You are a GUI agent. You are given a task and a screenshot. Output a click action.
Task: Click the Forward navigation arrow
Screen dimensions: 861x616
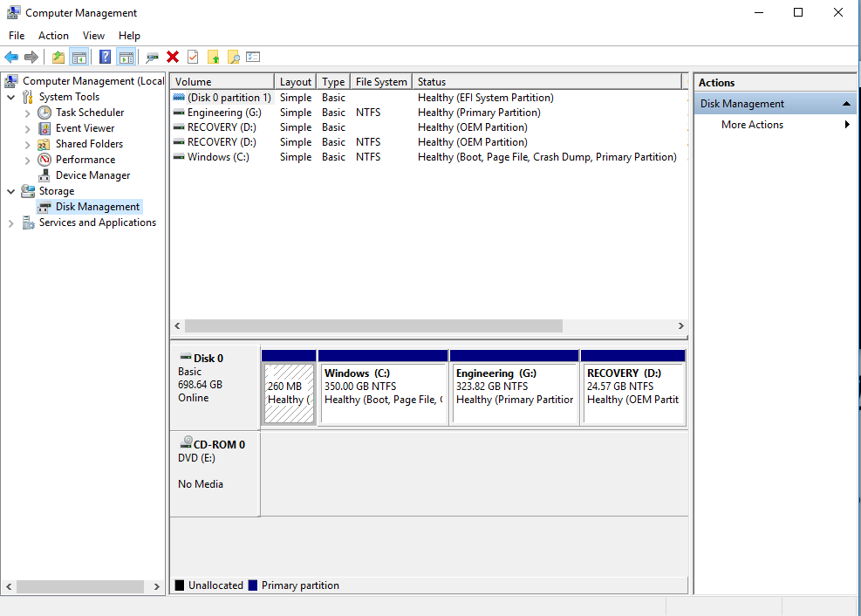tap(33, 56)
